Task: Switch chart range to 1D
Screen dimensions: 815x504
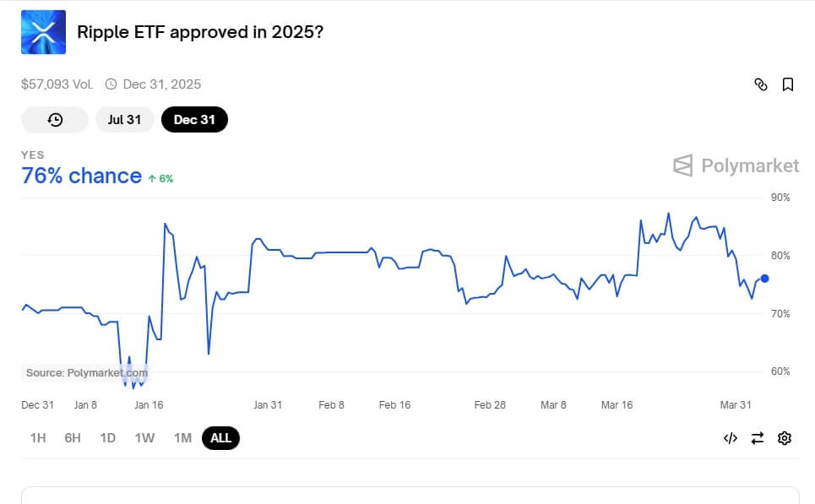Action: (x=107, y=437)
